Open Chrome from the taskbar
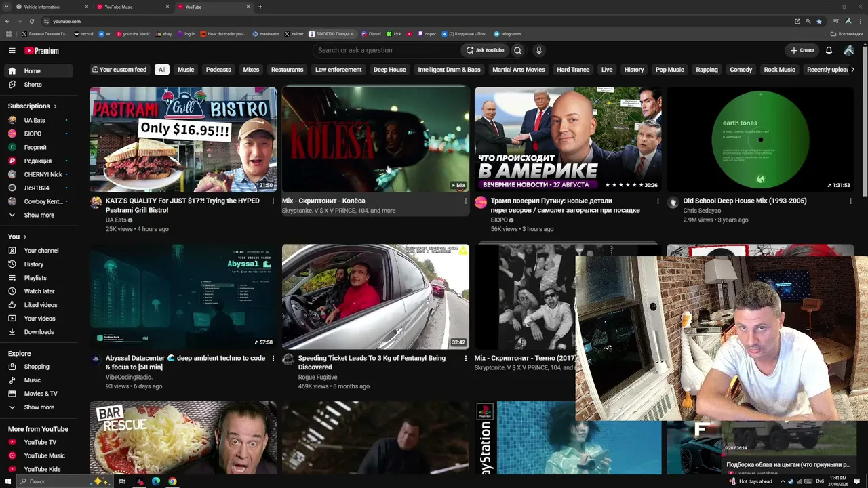868x488 pixels. point(173,481)
